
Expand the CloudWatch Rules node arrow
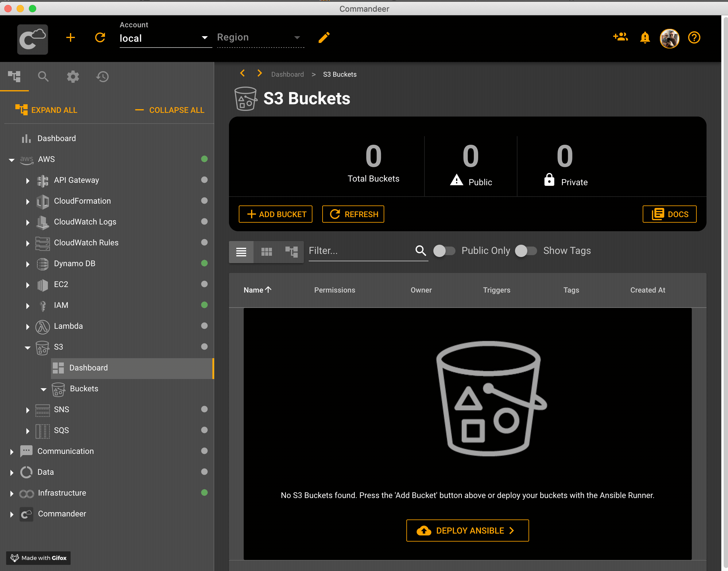coord(28,243)
